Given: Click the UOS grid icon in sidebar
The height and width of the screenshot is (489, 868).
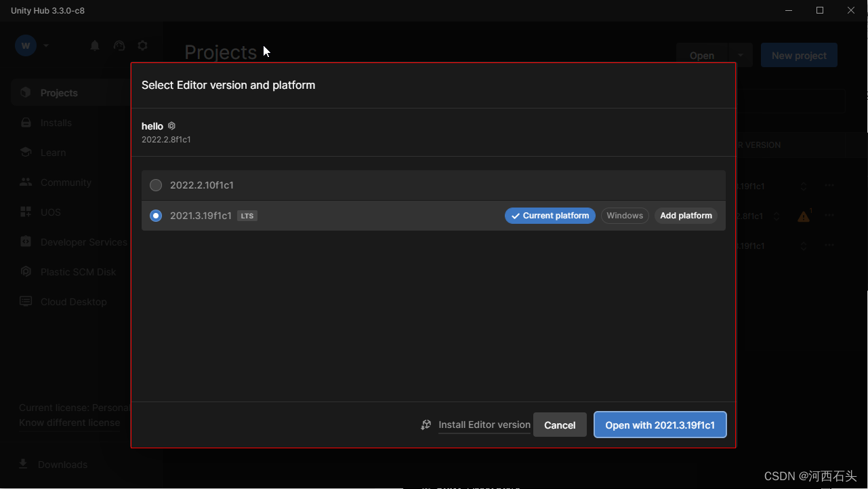Looking at the screenshot, I should (26, 212).
